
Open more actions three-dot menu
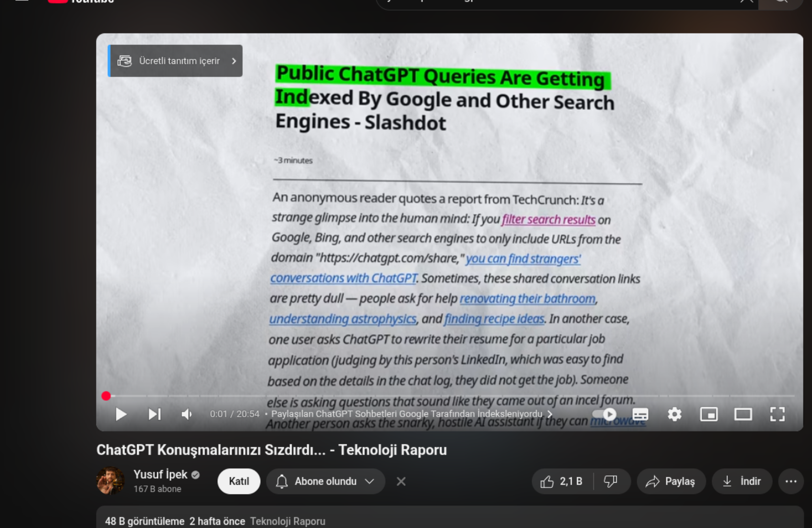click(791, 481)
